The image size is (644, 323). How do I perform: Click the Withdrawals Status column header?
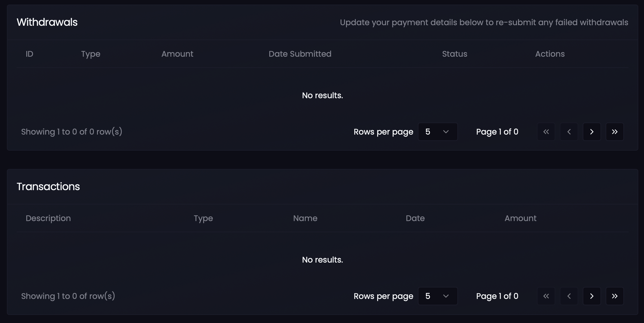tap(455, 54)
